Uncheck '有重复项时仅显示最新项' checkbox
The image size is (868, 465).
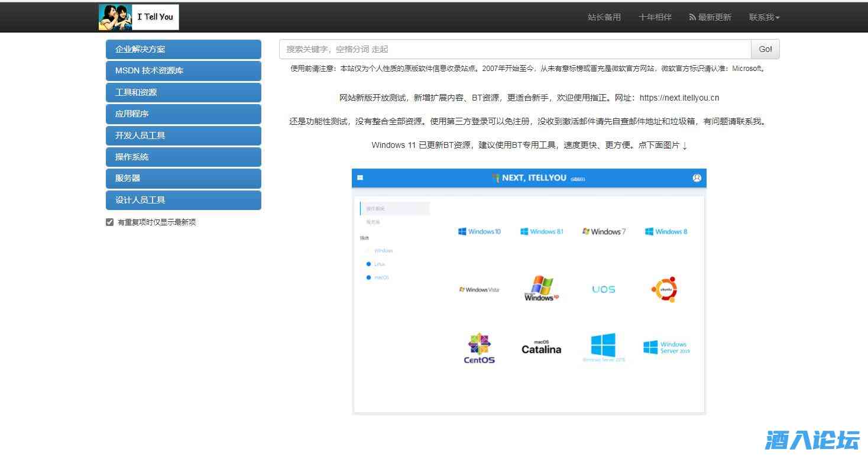tap(109, 222)
